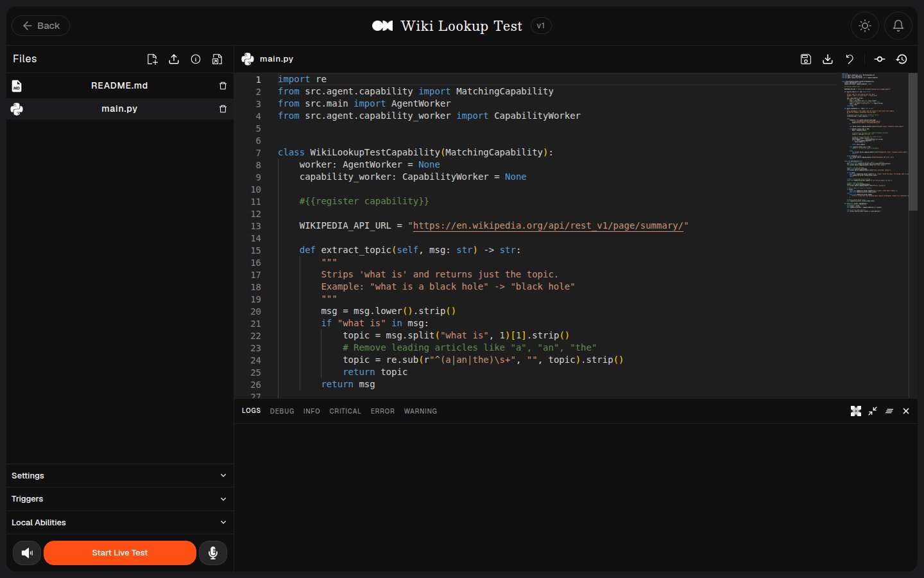The height and width of the screenshot is (578, 924).
Task: Upload a file to Files panel
Action: click(174, 59)
